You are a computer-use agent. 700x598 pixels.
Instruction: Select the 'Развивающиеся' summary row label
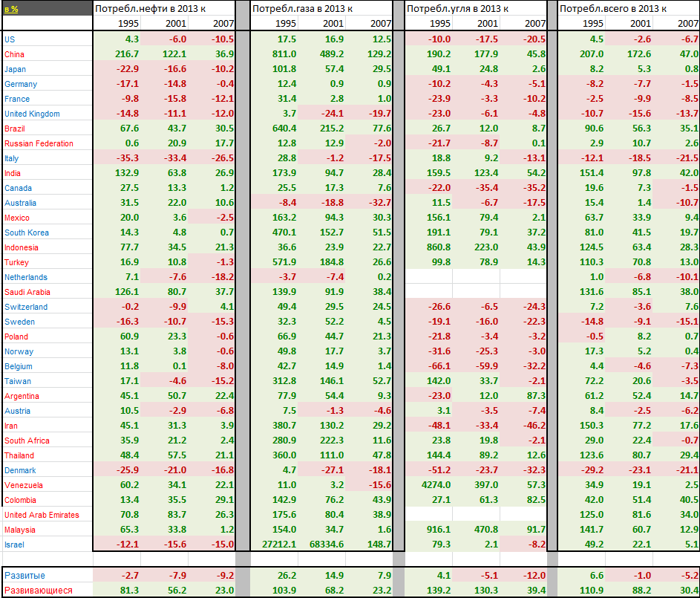pyautogui.click(x=39, y=590)
